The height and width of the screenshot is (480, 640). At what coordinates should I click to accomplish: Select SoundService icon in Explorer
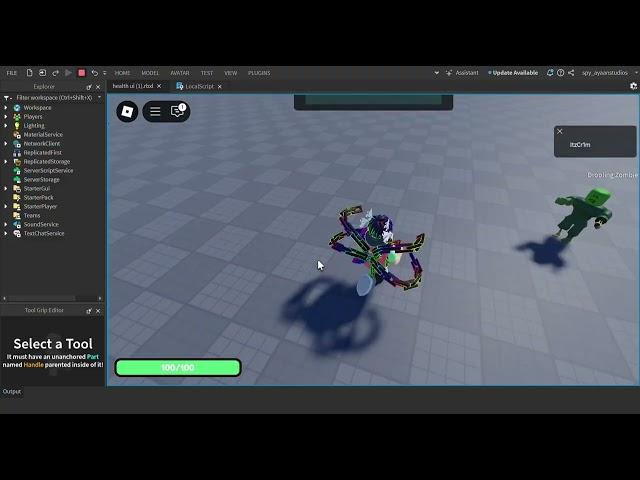(17, 224)
